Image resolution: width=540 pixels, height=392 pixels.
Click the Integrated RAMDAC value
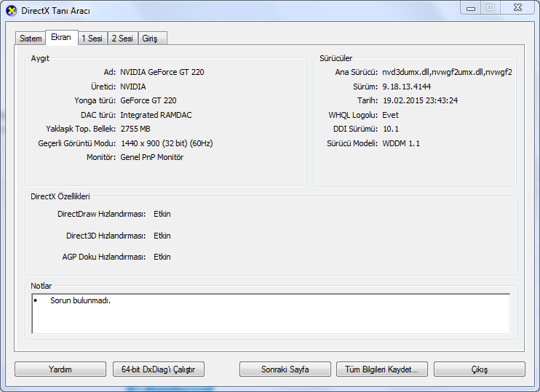click(x=156, y=115)
